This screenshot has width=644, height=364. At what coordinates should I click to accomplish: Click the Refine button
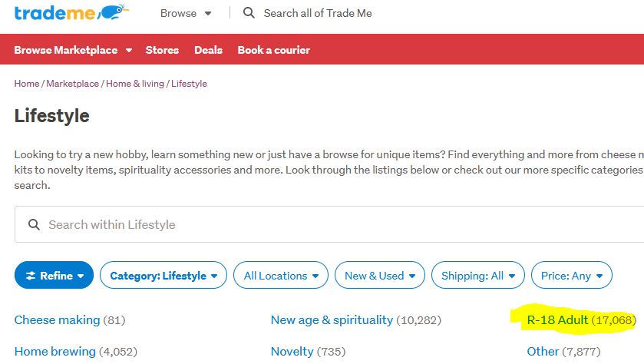point(54,276)
